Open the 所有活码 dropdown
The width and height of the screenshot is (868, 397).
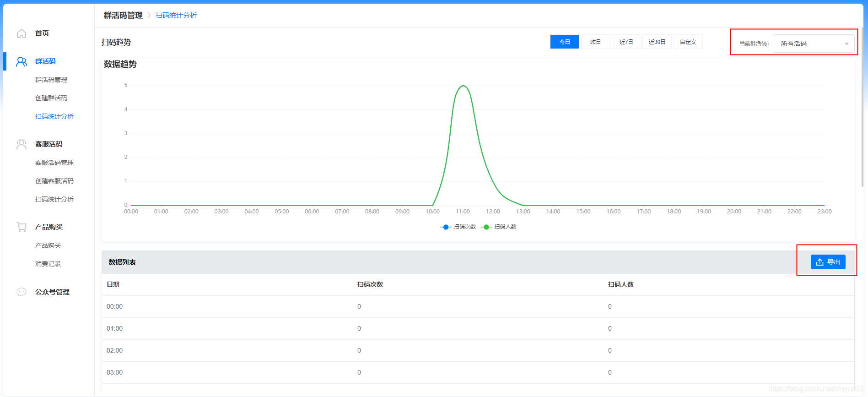coord(814,44)
